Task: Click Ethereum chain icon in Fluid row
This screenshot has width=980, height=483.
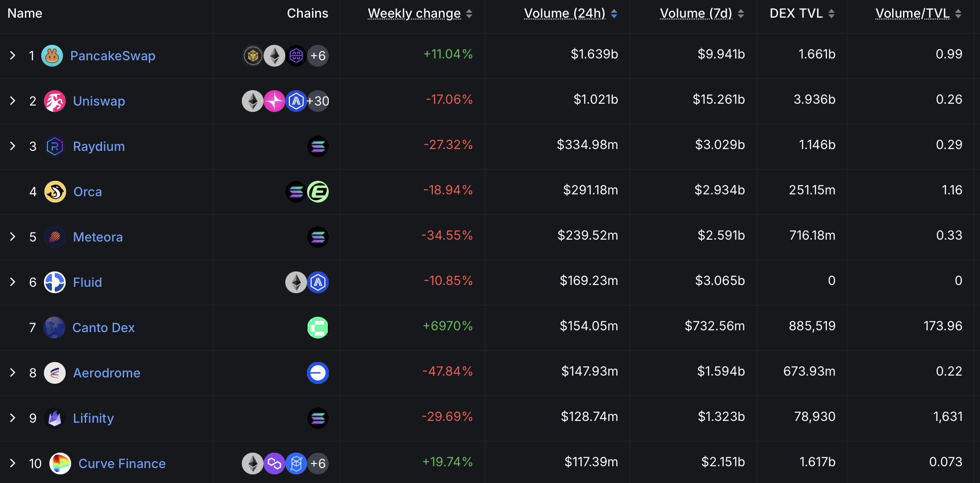Action: pyautogui.click(x=296, y=282)
